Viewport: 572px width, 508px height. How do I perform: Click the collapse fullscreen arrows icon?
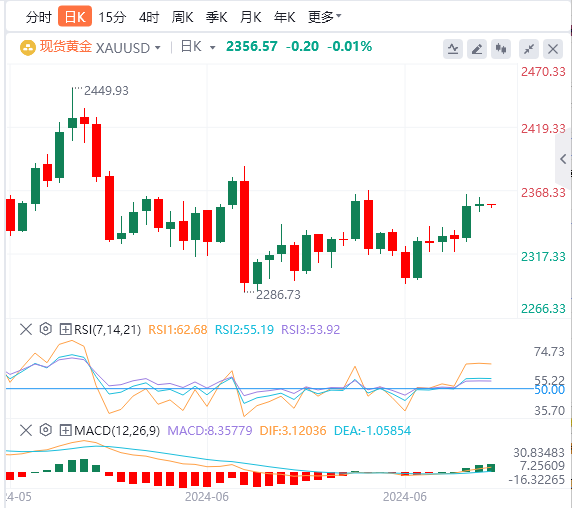(x=529, y=49)
